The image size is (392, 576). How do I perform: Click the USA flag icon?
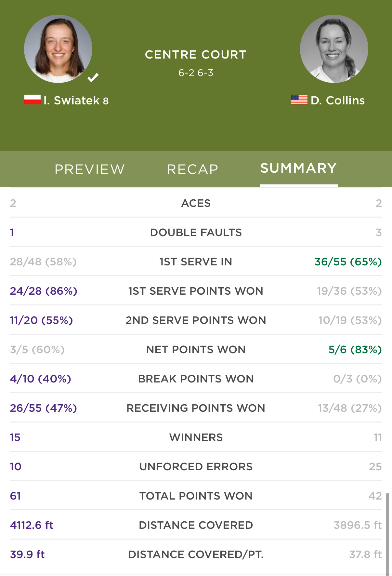click(299, 100)
